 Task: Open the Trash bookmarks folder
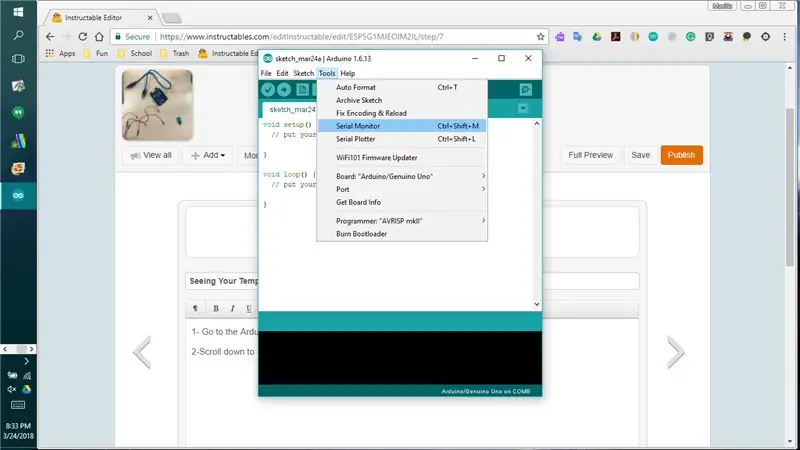coord(174,53)
